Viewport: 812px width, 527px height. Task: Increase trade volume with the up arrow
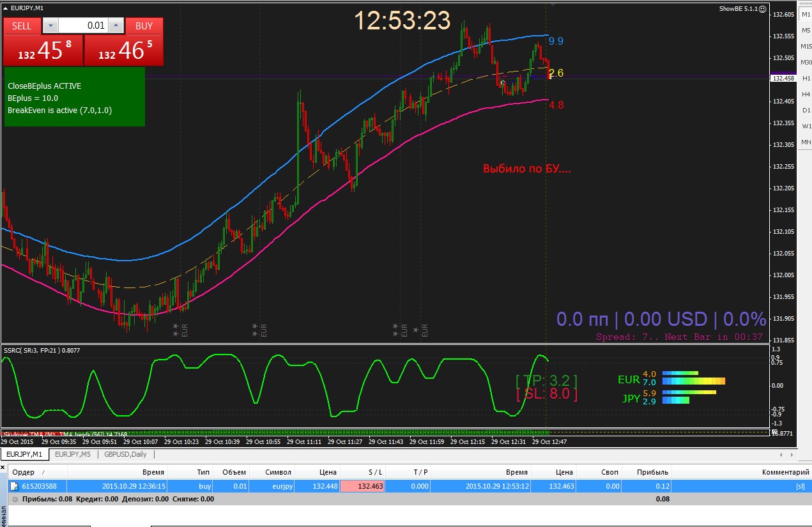tap(116, 26)
